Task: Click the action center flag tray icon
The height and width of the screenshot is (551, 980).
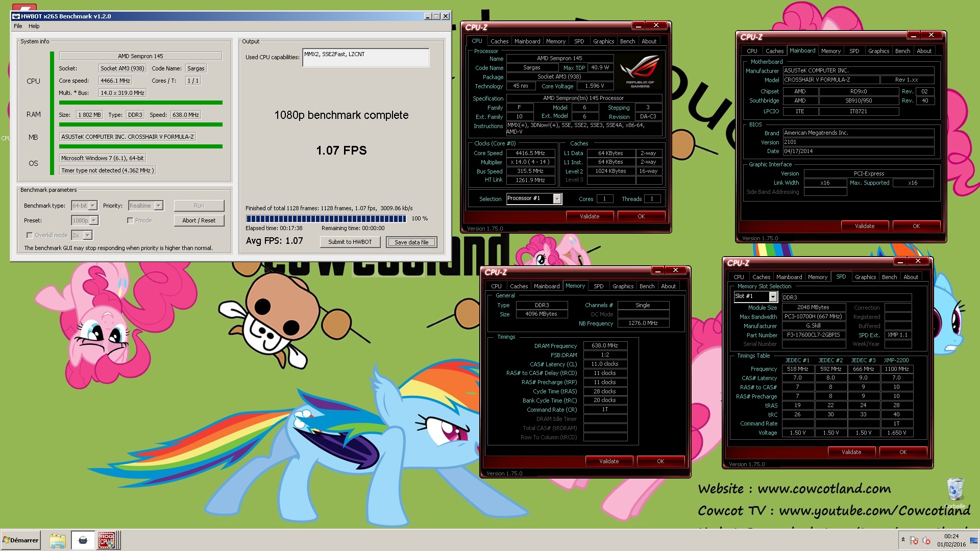Action: coord(914,540)
